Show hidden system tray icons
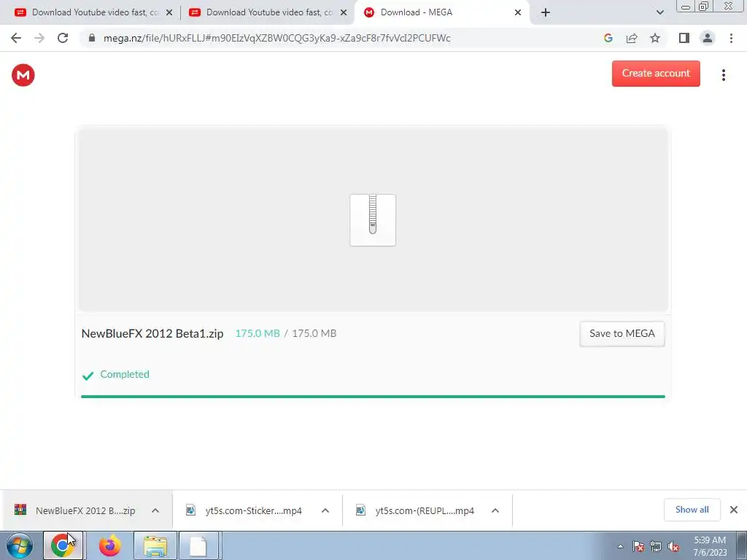Viewport: 747px width, 560px height. [620, 546]
